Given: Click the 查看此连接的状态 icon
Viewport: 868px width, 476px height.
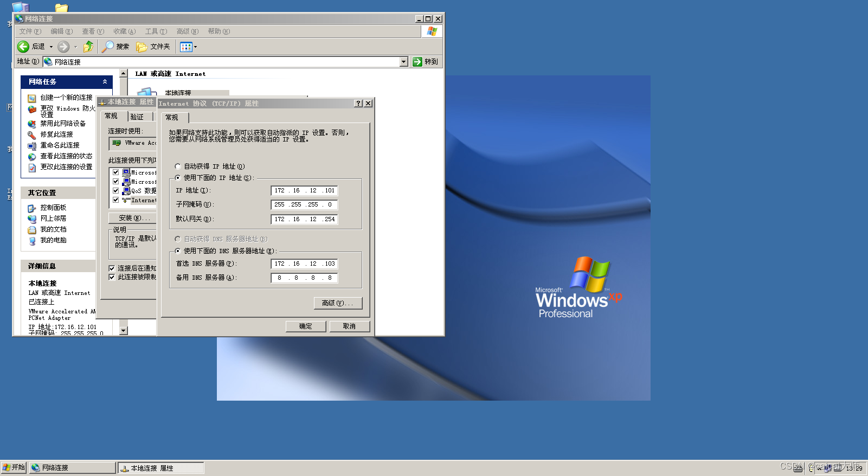Looking at the screenshot, I should coord(32,156).
